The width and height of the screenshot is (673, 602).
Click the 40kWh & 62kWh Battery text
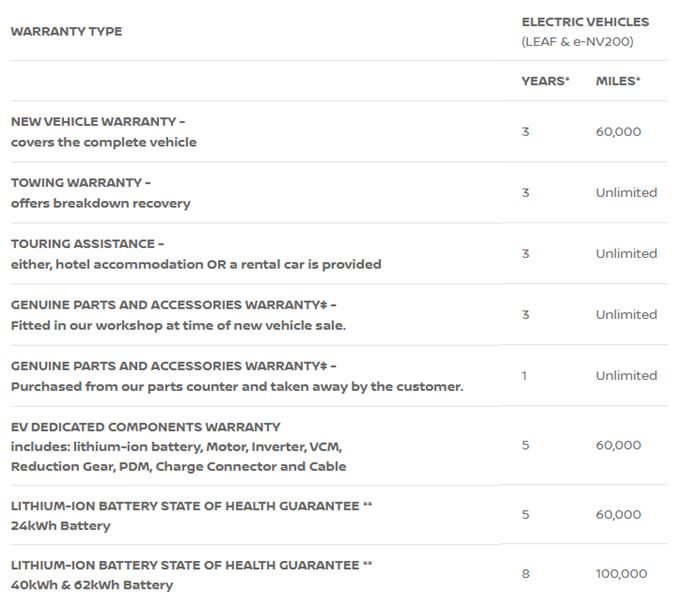pyautogui.click(x=92, y=585)
